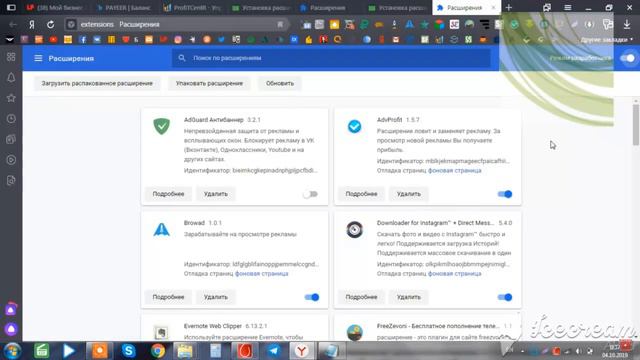Click the Yandex home 'Я' button
This screenshot has height=360, width=640.
(31, 24)
